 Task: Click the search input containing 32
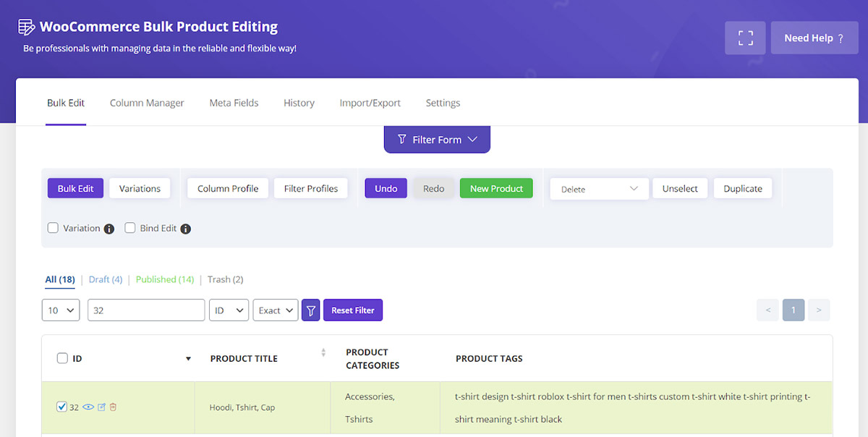tap(146, 310)
